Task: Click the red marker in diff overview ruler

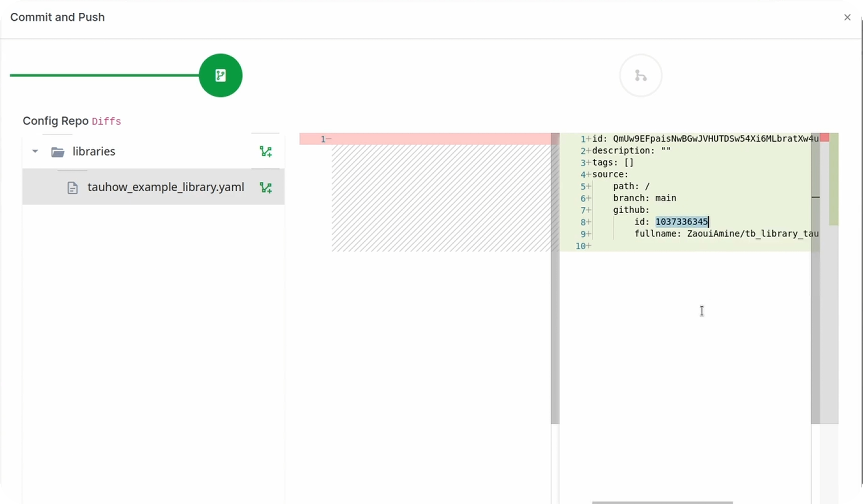Action: click(825, 138)
